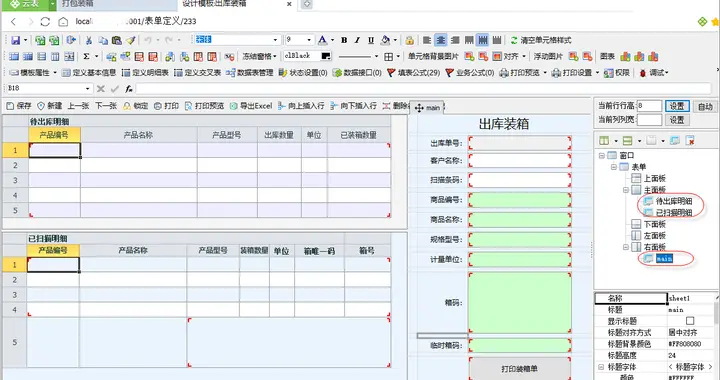
Task: Select main sheet in the tree
Action: click(x=664, y=259)
